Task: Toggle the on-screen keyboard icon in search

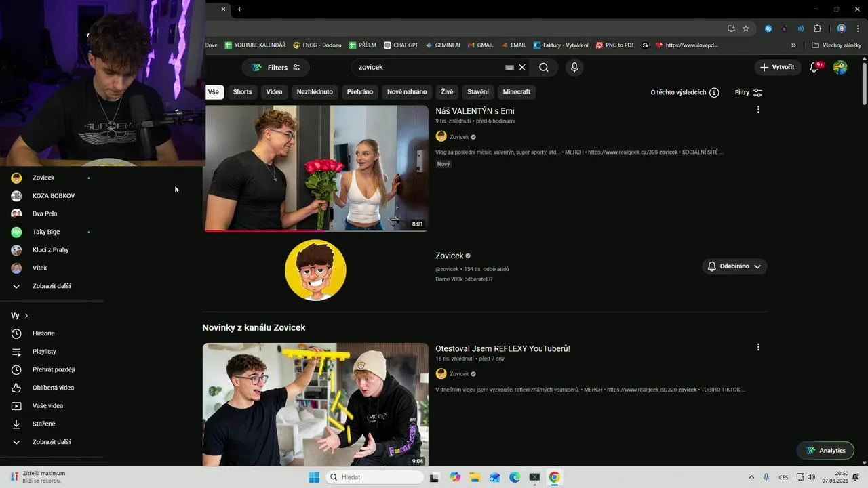Action: pyautogui.click(x=509, y=68)
